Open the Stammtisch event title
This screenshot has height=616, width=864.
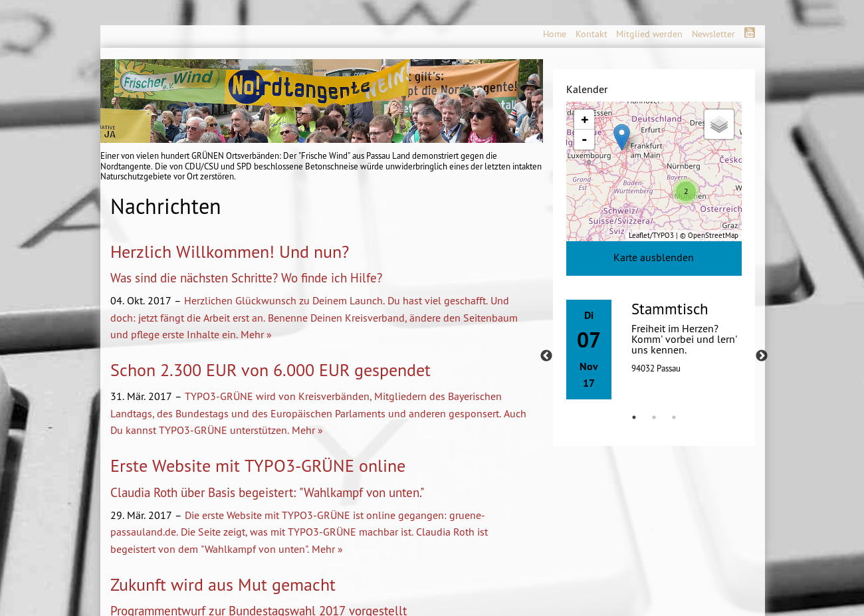tap(669, 309)
